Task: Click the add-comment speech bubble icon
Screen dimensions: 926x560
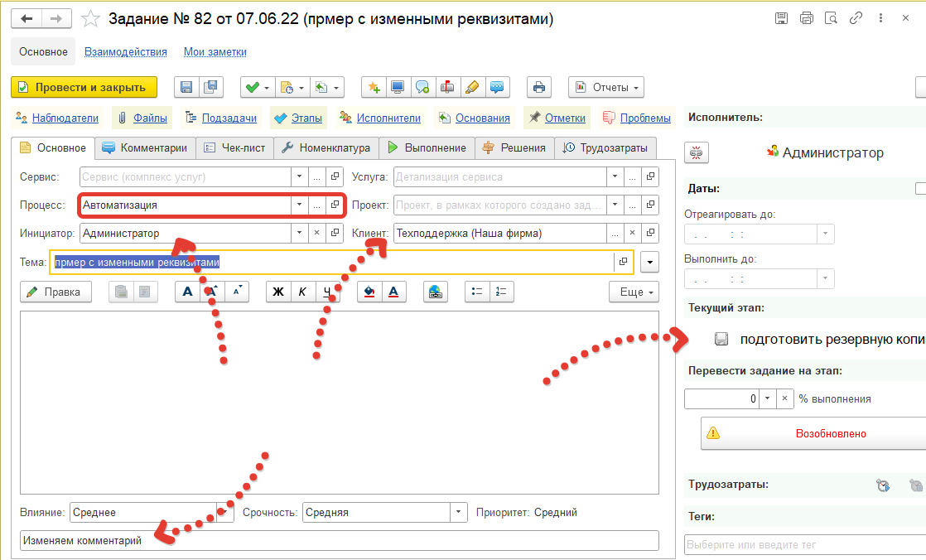Action: [422, 87]
